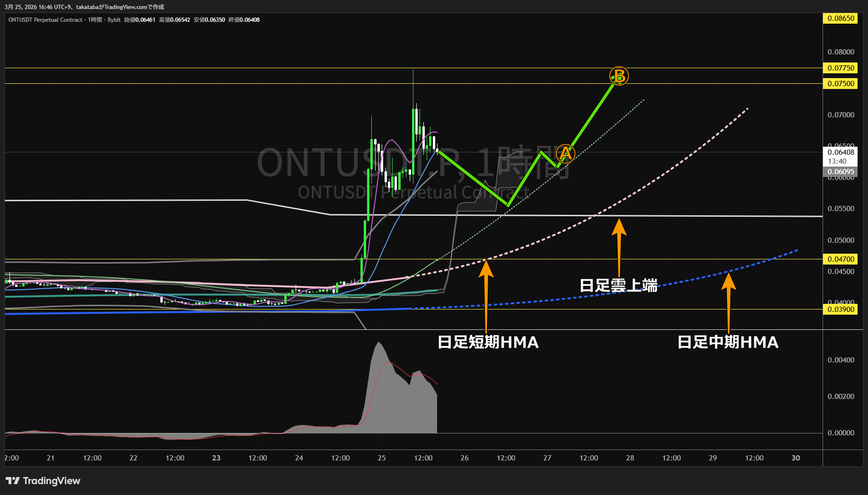Viewport: 868px width, 495px height.
Task: Click date 21 on the time axis
Action: tap(51, 458)
